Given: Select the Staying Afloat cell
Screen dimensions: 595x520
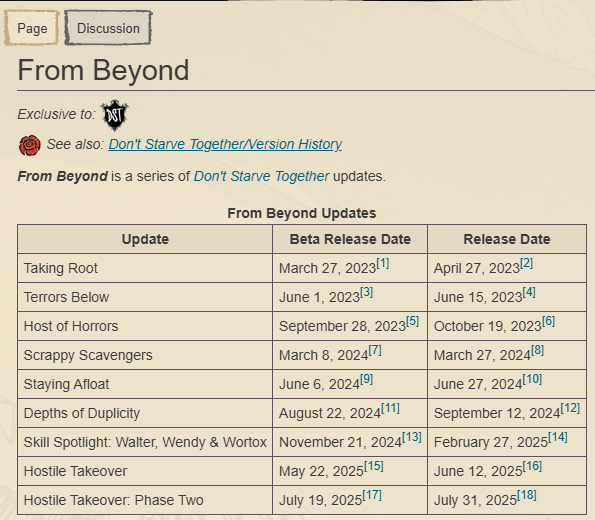Looking at the screenshot, I should (x=145, y=384).
